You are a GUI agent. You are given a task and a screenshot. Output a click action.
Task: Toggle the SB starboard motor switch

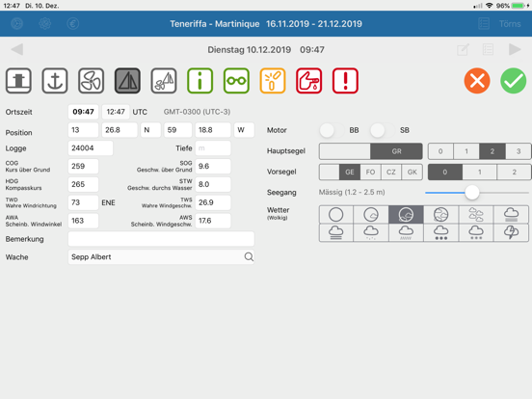[x=383, y=130]
